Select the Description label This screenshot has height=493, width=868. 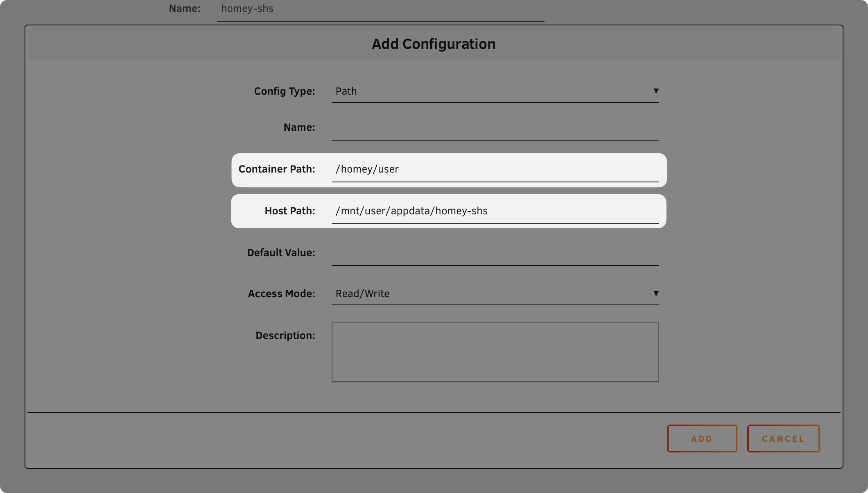coord(285,335)
